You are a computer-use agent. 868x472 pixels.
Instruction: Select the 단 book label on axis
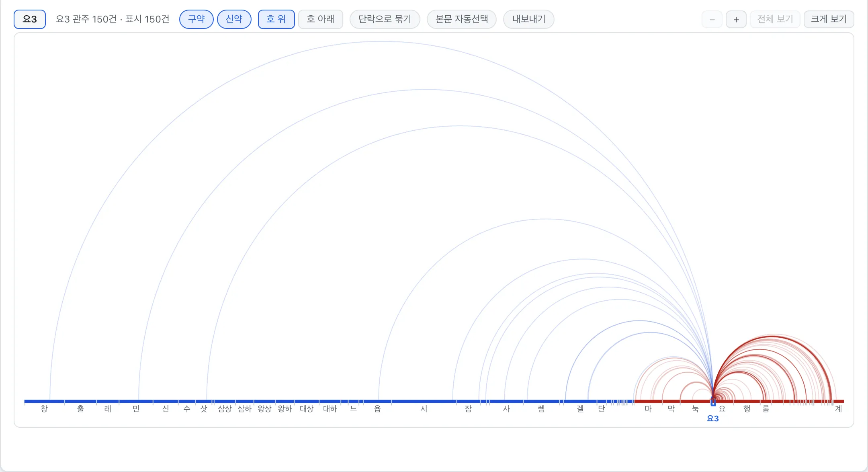point(602,409)
